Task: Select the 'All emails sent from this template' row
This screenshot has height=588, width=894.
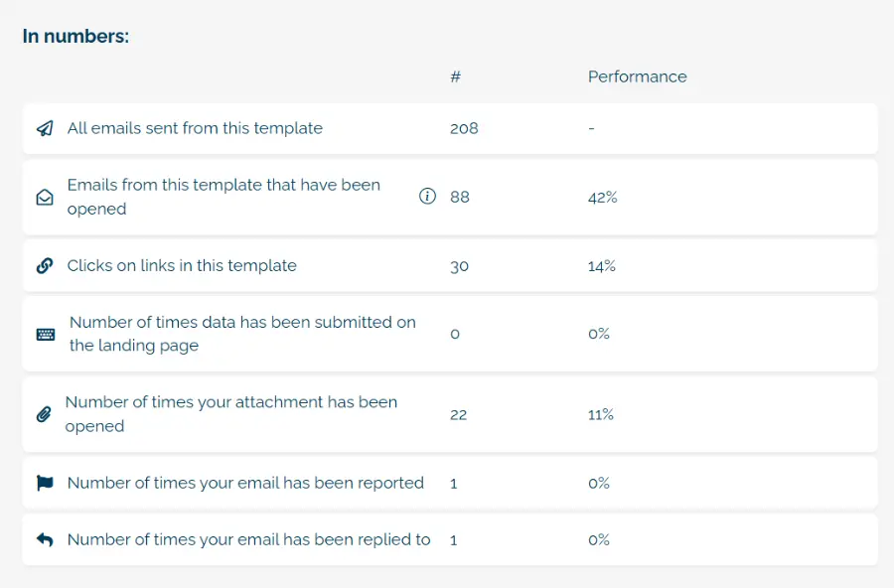Action: (x=450, y=128)
